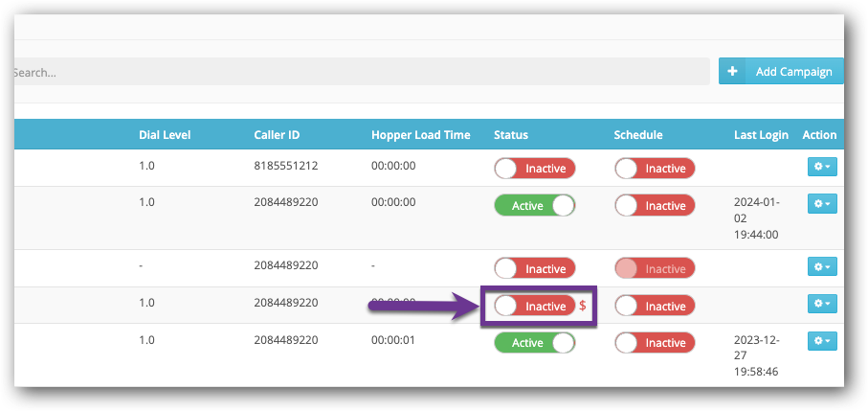868x411 pixels.
Task: Sort by Dial Level column header
Action: [165, 135]
